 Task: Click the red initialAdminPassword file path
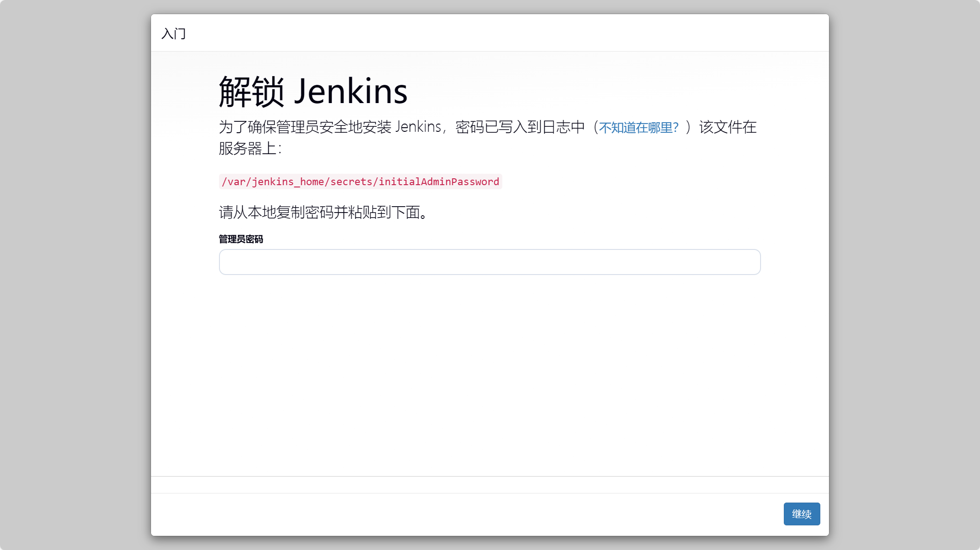(x=360, y=182)
